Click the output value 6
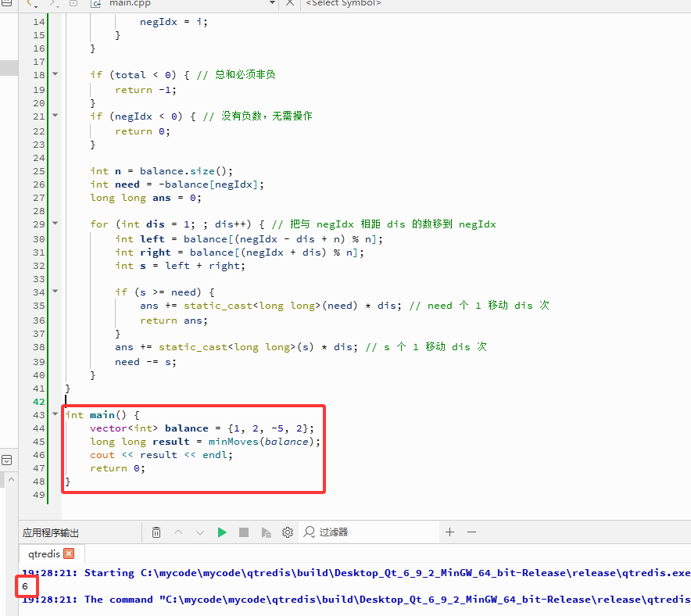Image resolution: width=691 pixels, height=616 pixels. coord(25,586)
